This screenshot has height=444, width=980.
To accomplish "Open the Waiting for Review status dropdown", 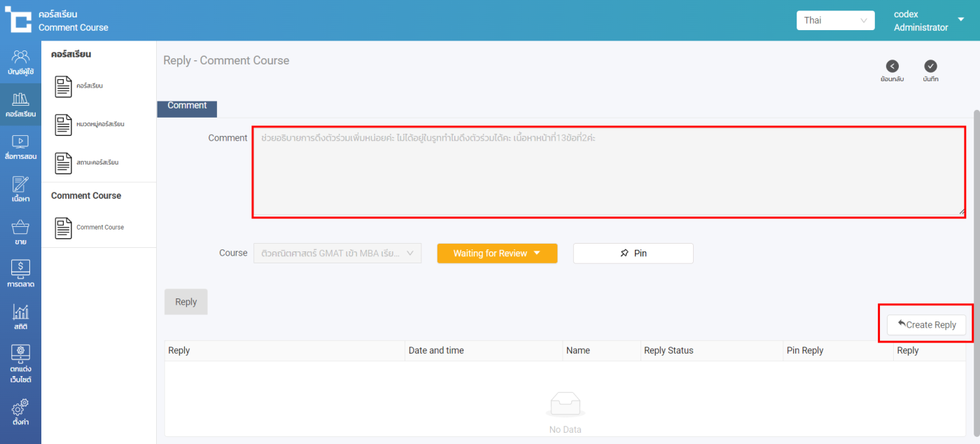I will (497, 254).
